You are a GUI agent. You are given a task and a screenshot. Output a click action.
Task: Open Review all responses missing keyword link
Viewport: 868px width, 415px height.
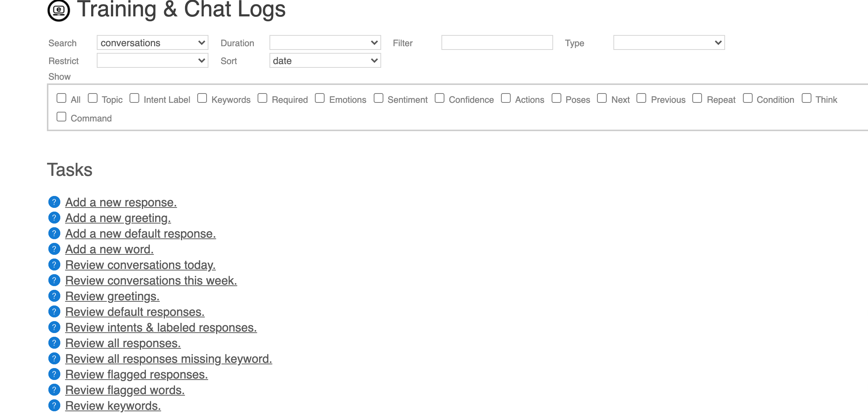[x=169, y=359]
